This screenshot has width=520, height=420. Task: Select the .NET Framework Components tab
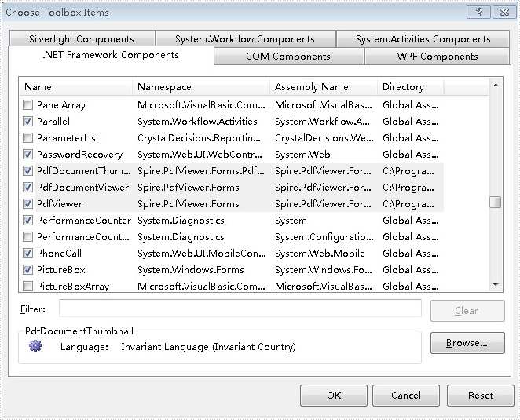(x=111, y=55)
